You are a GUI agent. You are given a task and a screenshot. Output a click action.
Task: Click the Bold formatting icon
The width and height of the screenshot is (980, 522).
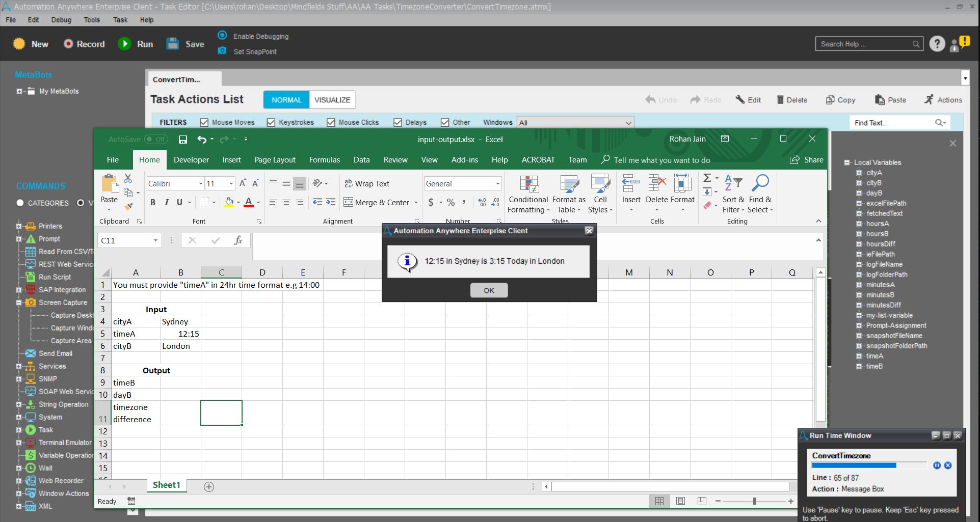pos(153,203)
